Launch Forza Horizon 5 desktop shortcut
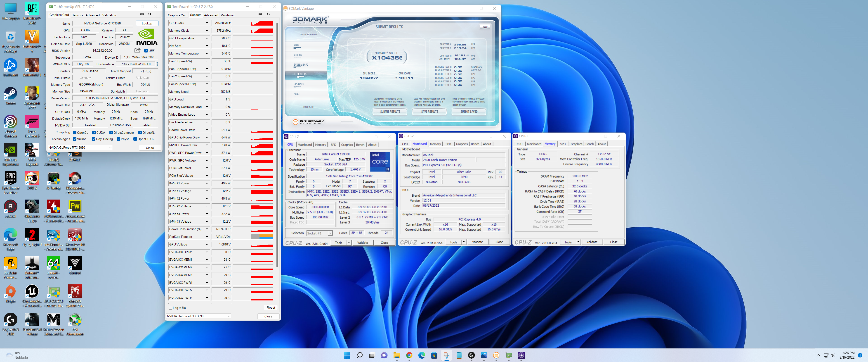This screenshot has height=362, width=868. point(32,126)
